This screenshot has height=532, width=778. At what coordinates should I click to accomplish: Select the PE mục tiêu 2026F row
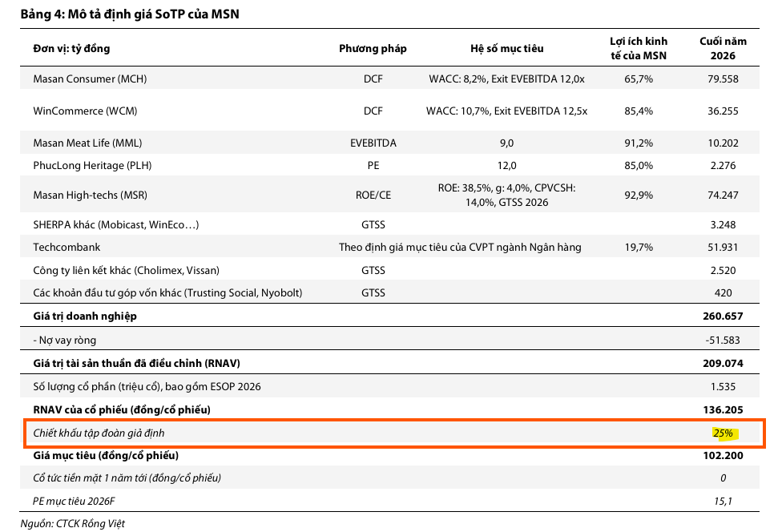click(x=389, y=502)
